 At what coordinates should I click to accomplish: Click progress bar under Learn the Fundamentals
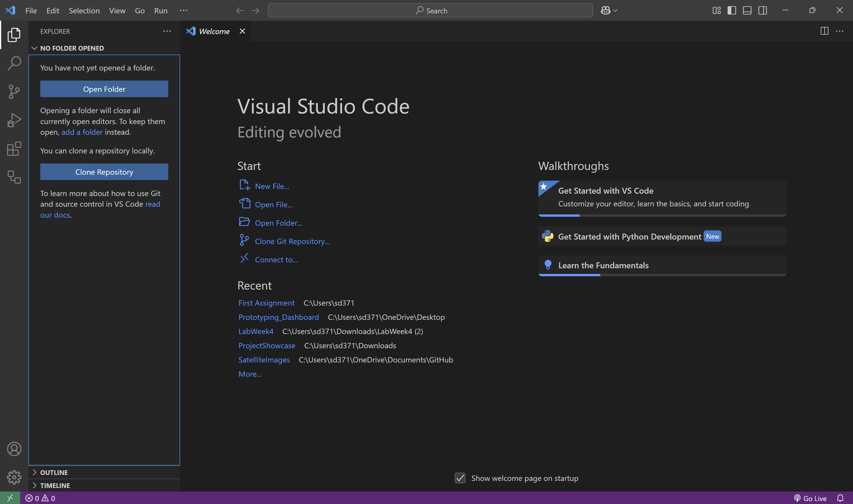coord(662,275)
